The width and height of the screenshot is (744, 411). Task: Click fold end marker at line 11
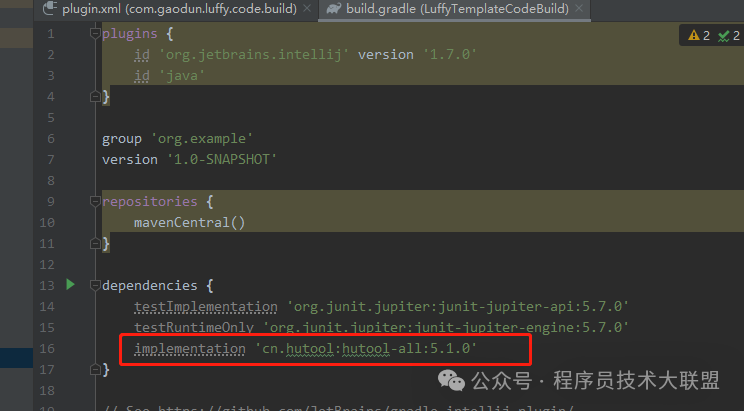95,243
